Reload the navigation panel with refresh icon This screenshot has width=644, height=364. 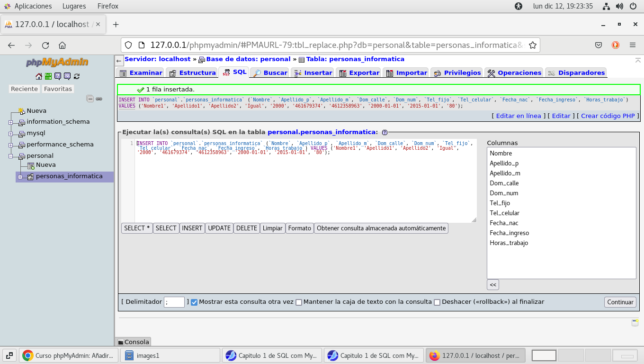click(77, 76)
